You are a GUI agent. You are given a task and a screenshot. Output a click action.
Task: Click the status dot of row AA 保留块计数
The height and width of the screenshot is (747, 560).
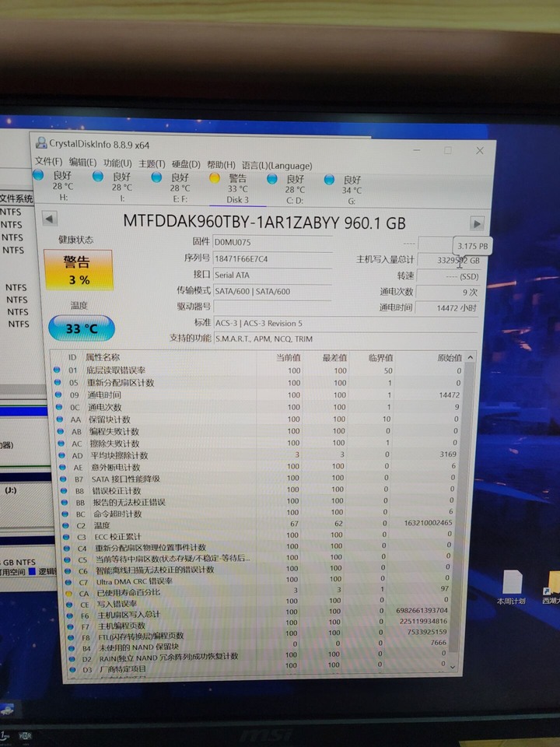(x=60, y=419)
